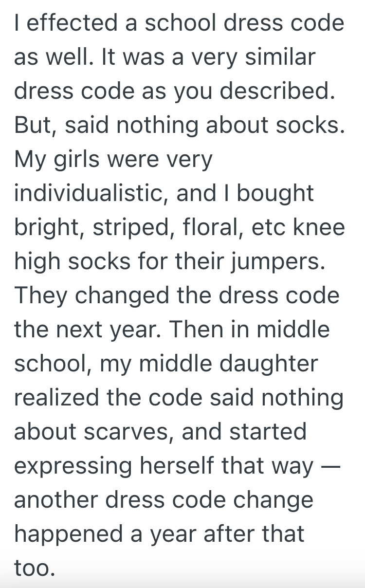This screenshot has height=588, width=365.
Task: Select the word "described" in the text
Action: pos(277,92)
